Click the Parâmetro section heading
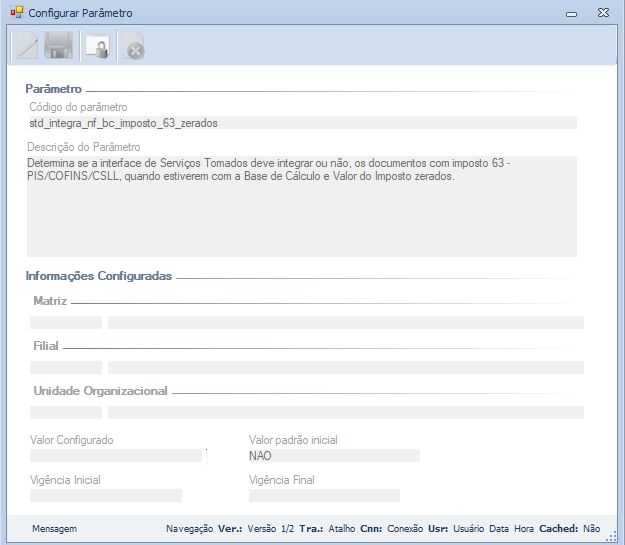Viewport: 625px width, 545px height. pyautogui.click(x=53, y=89)
